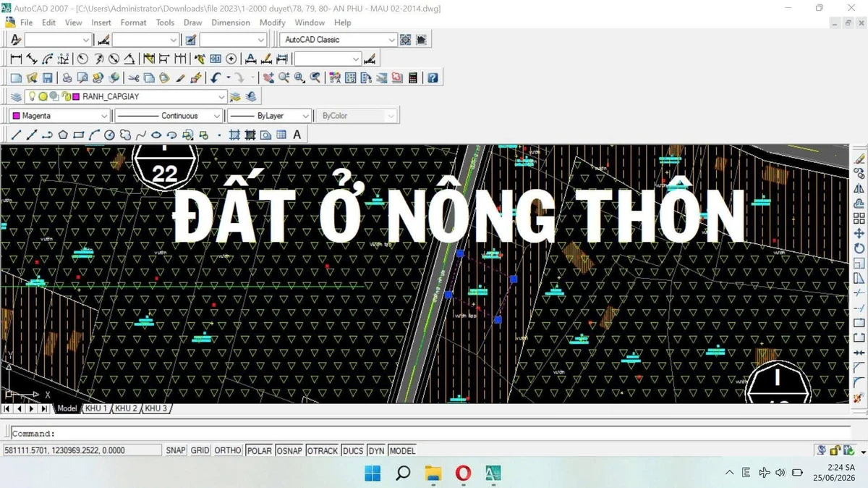Select the Spline draw tool
Screen dimensions: 868x488
(141, 135)
